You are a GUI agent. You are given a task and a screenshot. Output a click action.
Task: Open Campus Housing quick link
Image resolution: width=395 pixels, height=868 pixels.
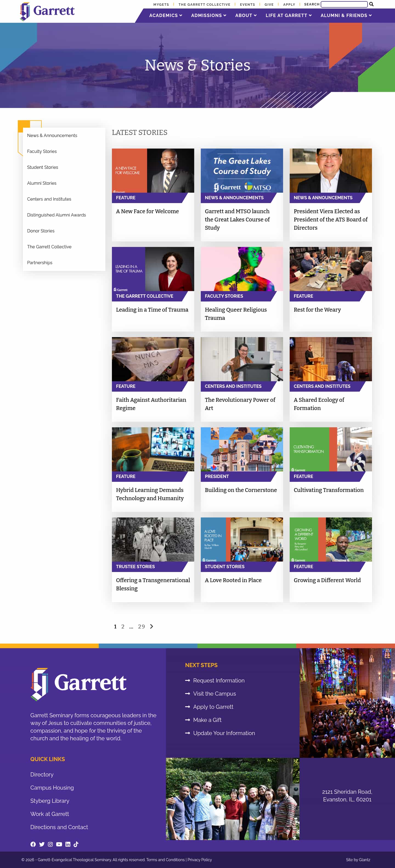coord(52,787)
